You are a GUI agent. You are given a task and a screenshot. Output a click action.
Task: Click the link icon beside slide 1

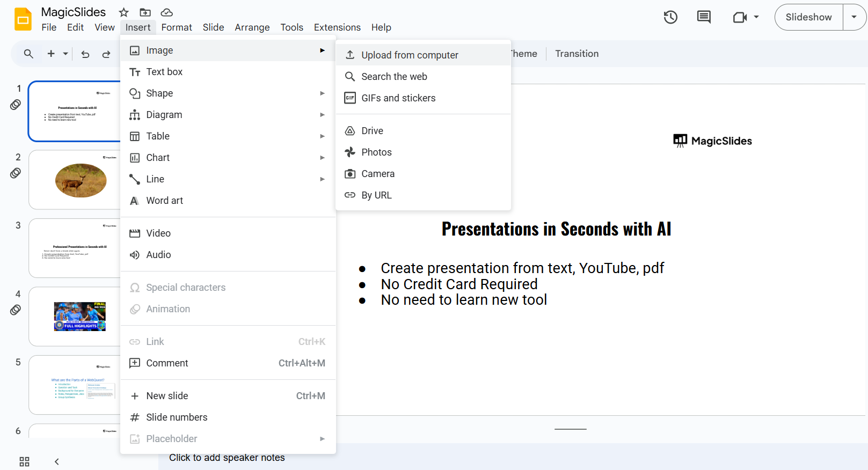tap(16, 105)
